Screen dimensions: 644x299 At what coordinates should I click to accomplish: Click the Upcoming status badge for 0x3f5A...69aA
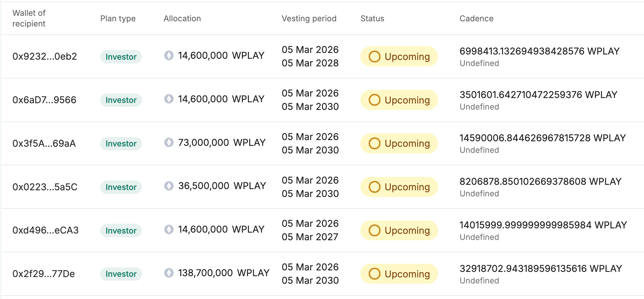(x=399, y=143)
